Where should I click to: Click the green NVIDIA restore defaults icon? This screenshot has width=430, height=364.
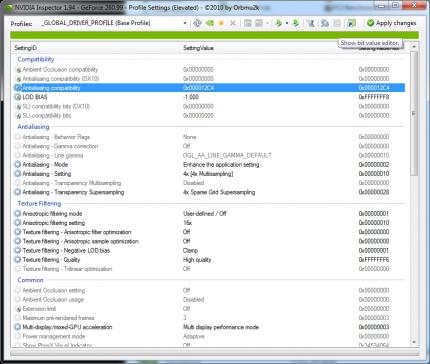pyautogui.click(x=210, y=23)
